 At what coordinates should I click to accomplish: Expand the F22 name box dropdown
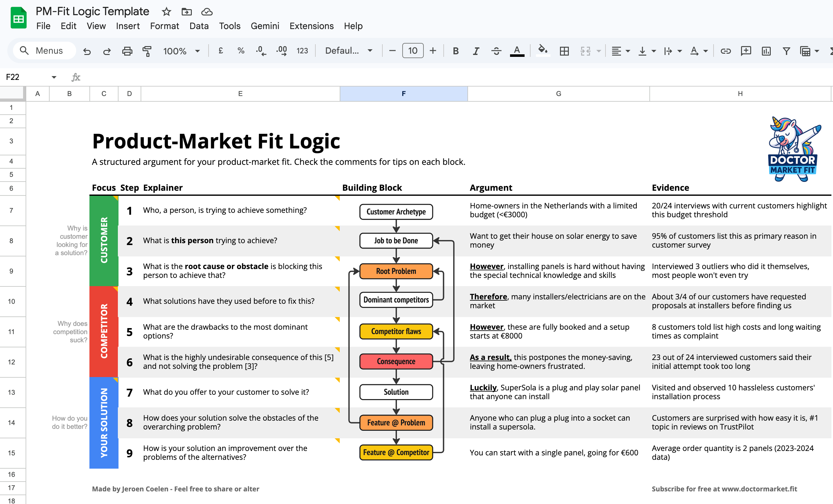tap(54, 77)
